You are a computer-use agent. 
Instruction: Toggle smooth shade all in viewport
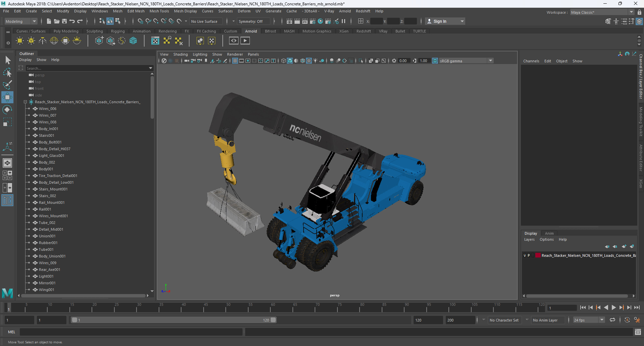[x=290, y=61]
